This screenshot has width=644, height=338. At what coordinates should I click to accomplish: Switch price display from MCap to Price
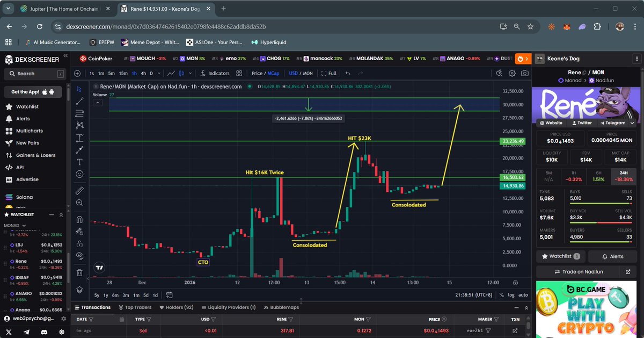point(257,74)
